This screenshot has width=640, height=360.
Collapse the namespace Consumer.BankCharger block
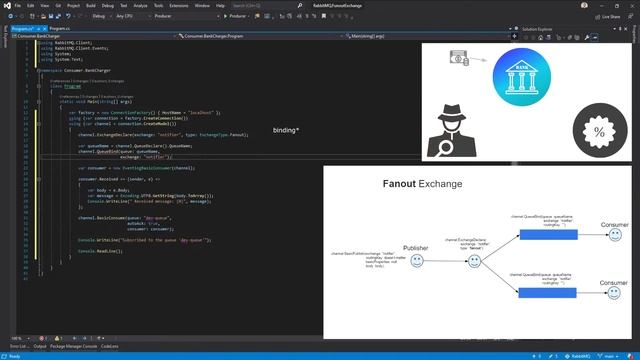coord(39,71)
